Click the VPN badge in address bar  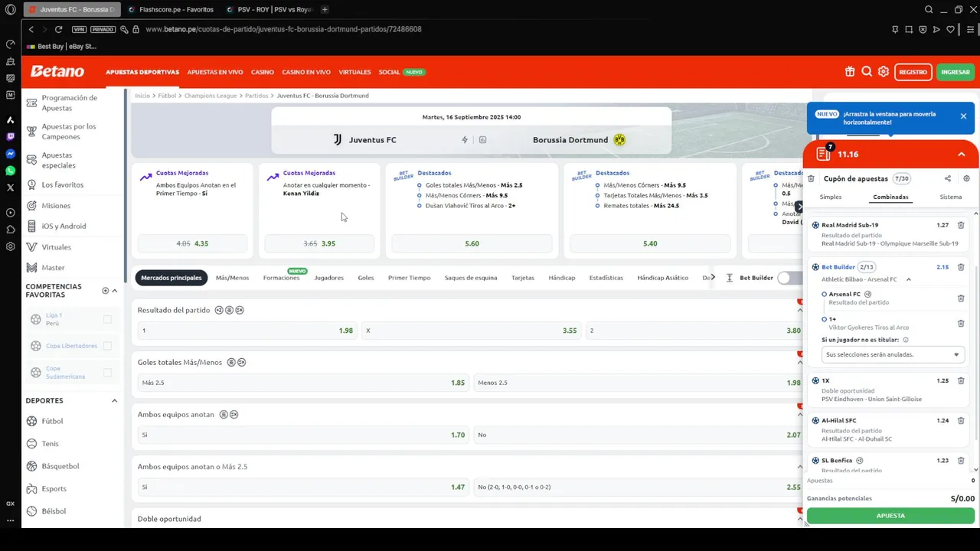pyautogui.click(x=79, y=29)
